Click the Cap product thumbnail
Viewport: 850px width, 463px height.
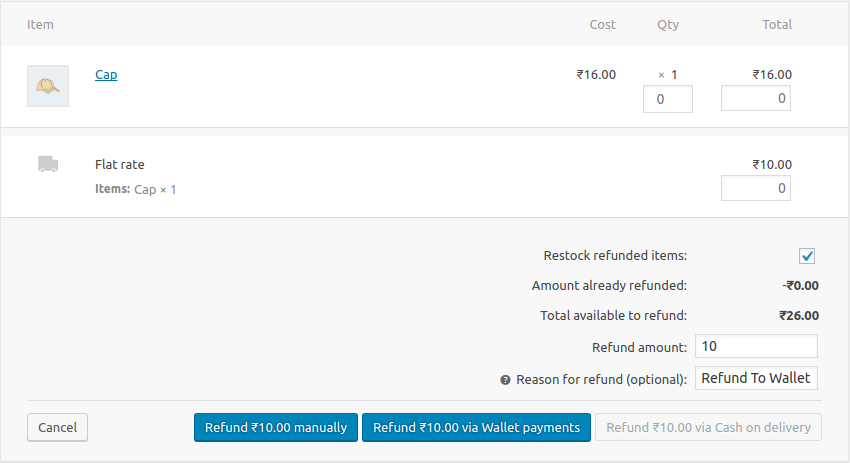pyautogui.click(x=47, y=86)
